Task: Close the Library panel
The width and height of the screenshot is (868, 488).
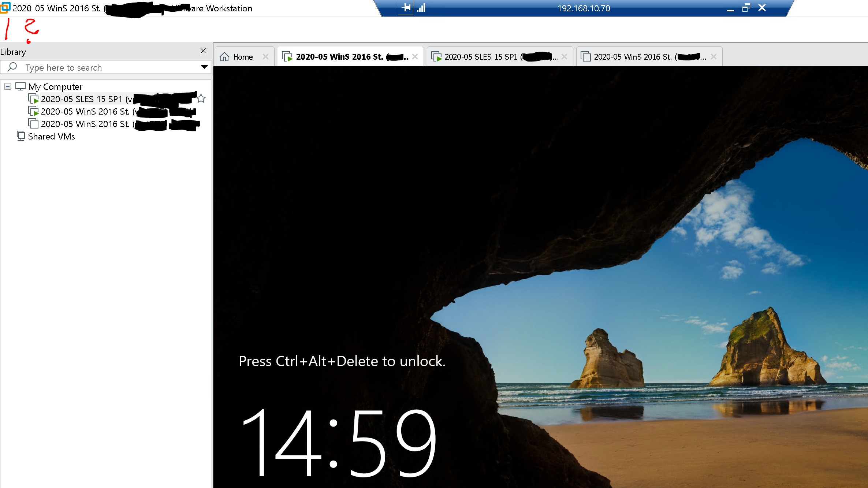Action: pyautogui.click(x=203, y=51)
